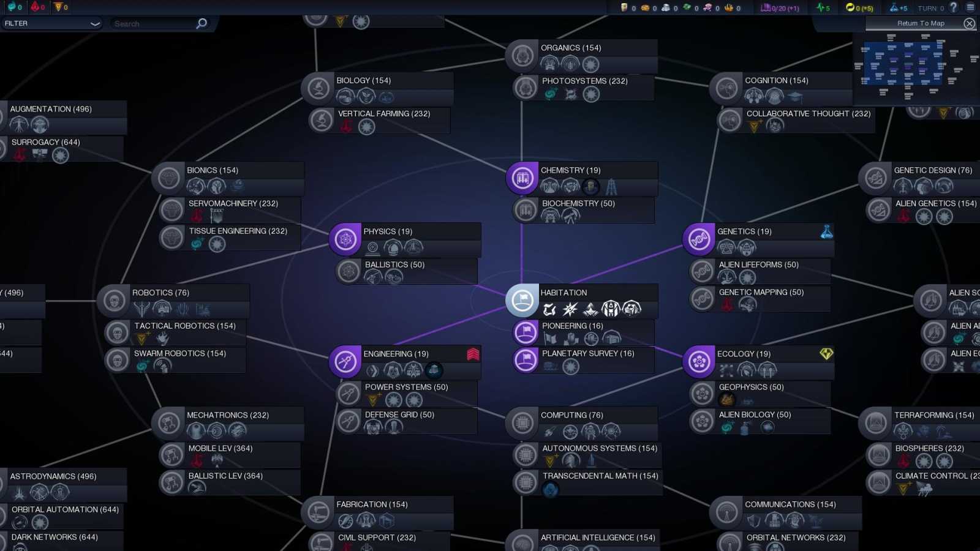Select the Fabrication tech node icon
This screenshot has height=551, width=980.
318,512
